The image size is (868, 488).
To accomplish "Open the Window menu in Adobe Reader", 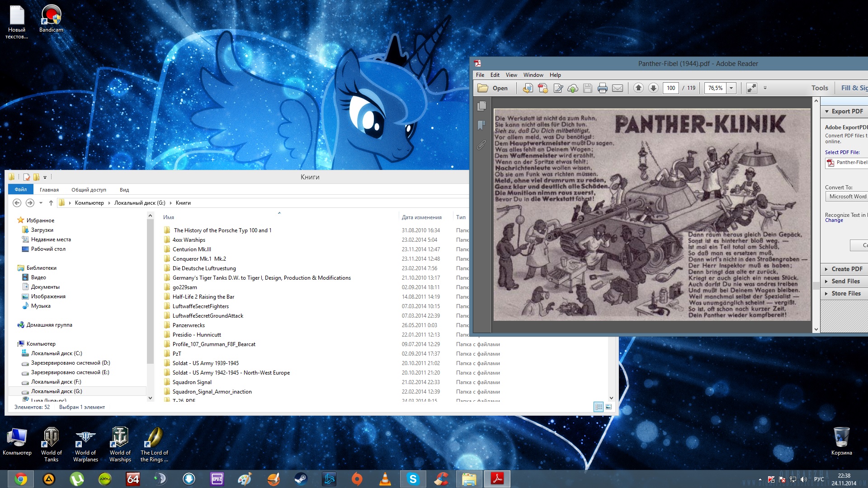I will click(533, 75).
